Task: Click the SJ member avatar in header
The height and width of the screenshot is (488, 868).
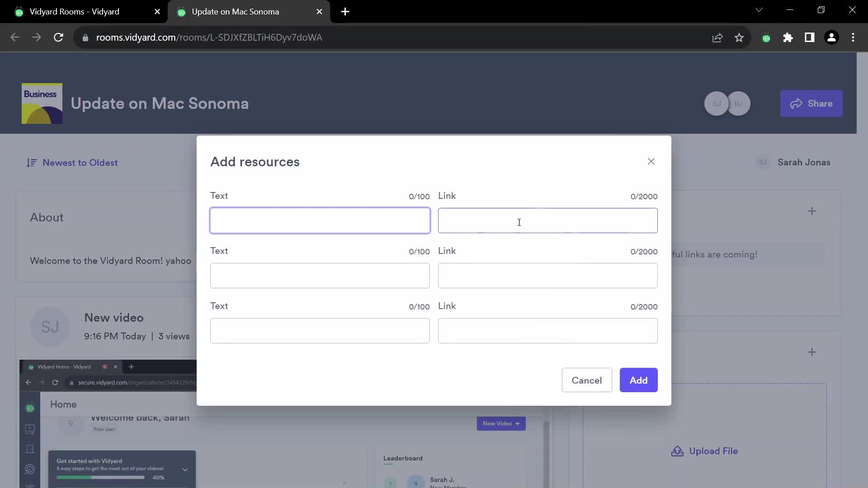Action: [x=716, y=103]
